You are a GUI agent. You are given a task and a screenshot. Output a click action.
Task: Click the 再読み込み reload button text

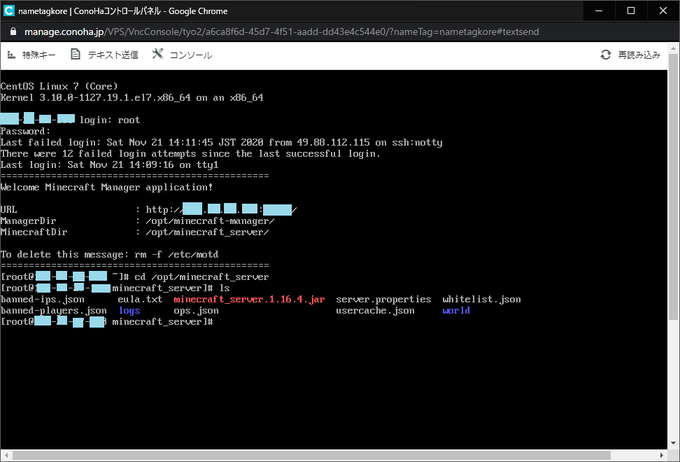639,55
